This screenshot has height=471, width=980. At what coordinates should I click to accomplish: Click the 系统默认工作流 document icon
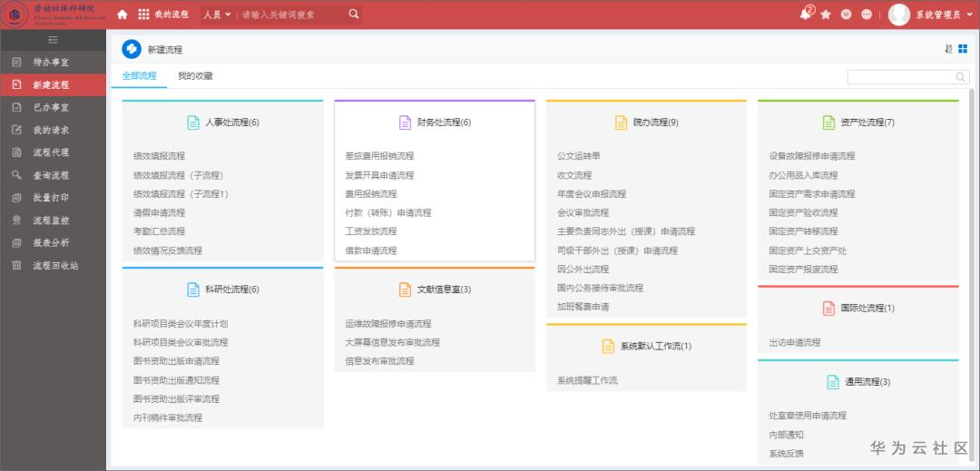coord(608,346)
